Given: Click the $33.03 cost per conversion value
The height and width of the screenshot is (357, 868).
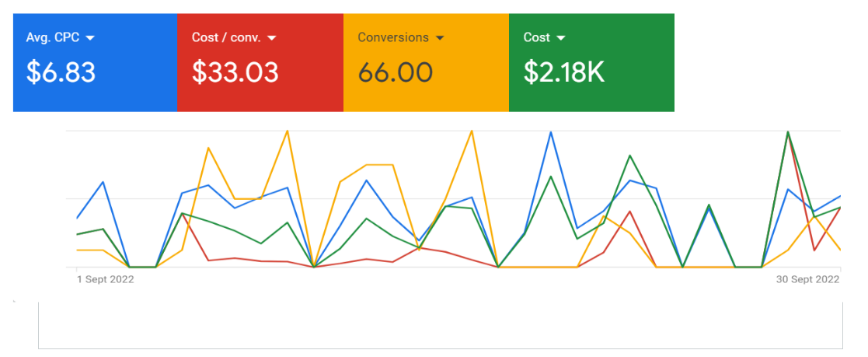Looking at the screenshot, I should (x=235, y=72).
